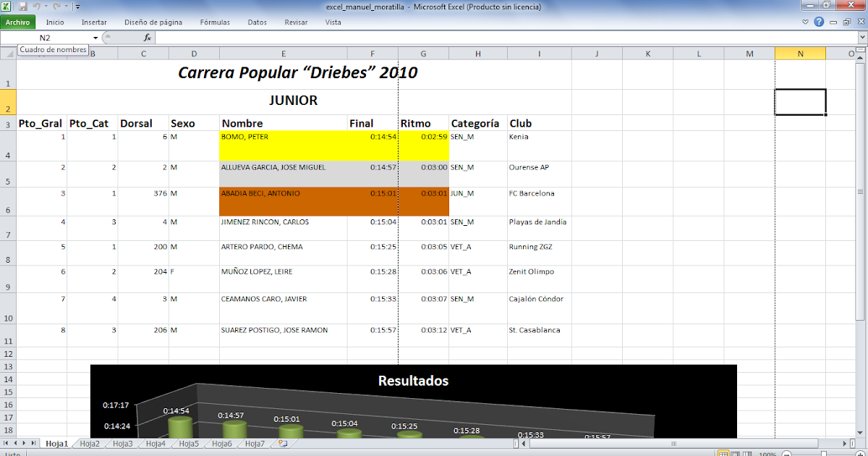This screenshot has width=868, height=456.
Task: Click the Nombre header cell
Action: pos(283,123)
